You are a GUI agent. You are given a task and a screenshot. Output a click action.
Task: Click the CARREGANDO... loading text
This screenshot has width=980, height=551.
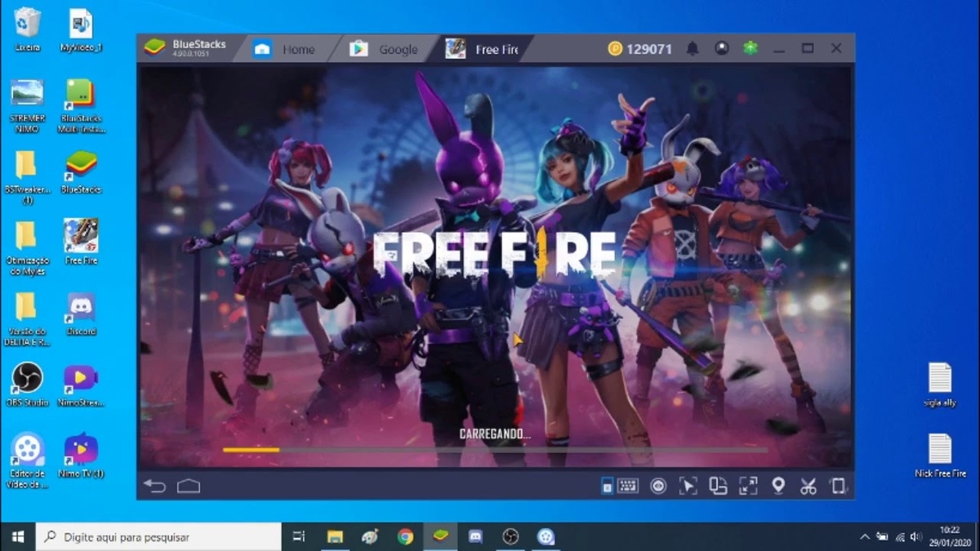(x=495, y=434)
